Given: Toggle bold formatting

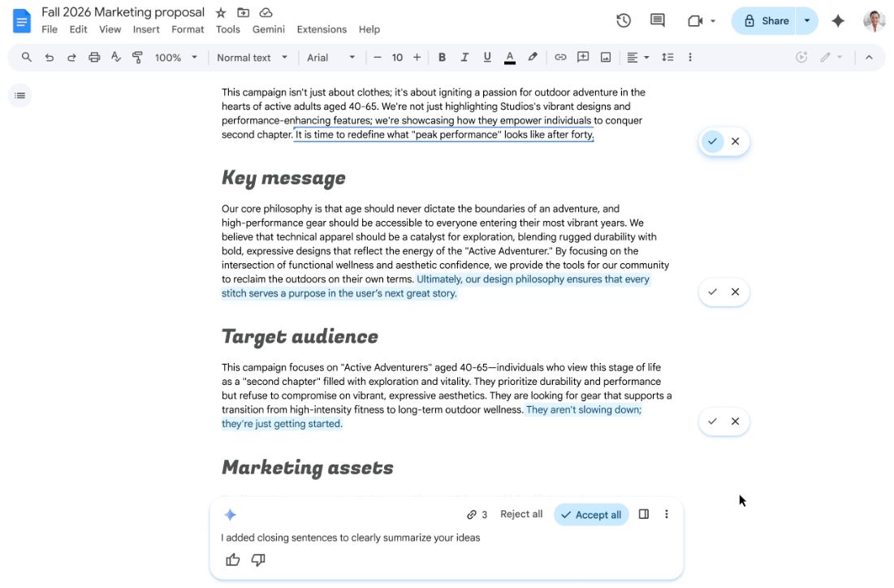Looking at the screenshot, I should [x=441, y=57].
